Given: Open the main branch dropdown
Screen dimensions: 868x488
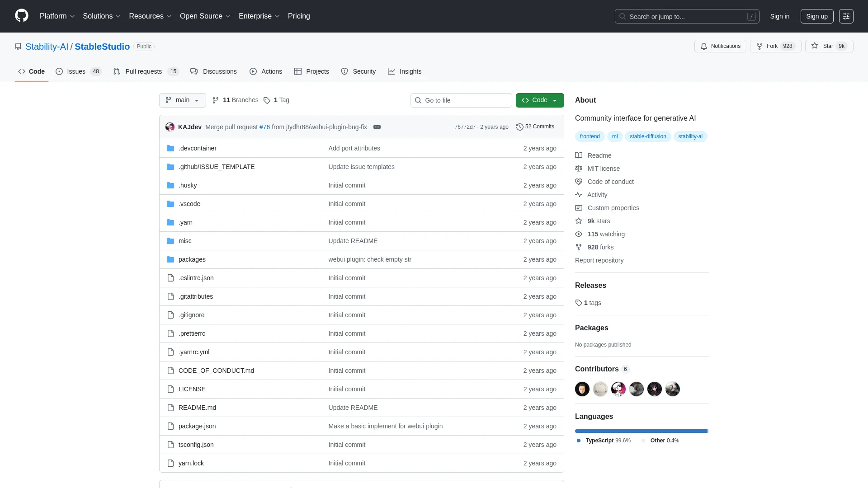Looking at the screenshot, I should pyautogui.click(x=182, y=100).
